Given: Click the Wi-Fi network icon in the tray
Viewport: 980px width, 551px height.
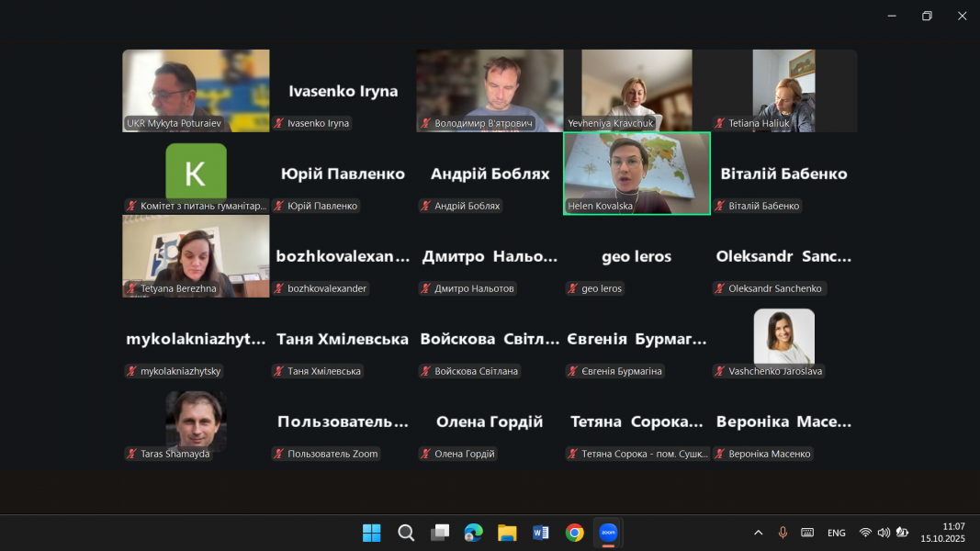Looking at the screenshot, I should (x=865, y=533).
